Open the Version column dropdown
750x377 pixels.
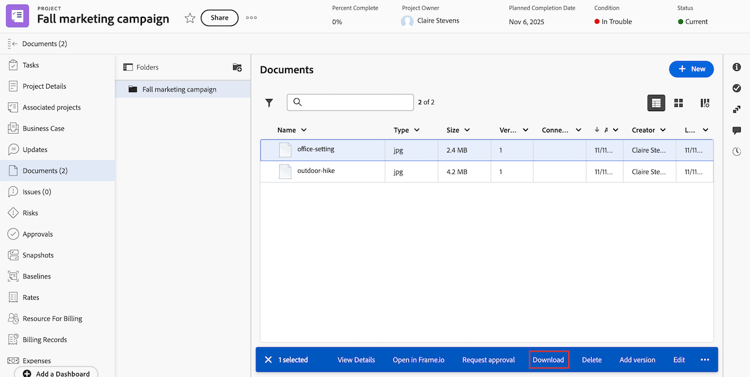coord(525,130)
